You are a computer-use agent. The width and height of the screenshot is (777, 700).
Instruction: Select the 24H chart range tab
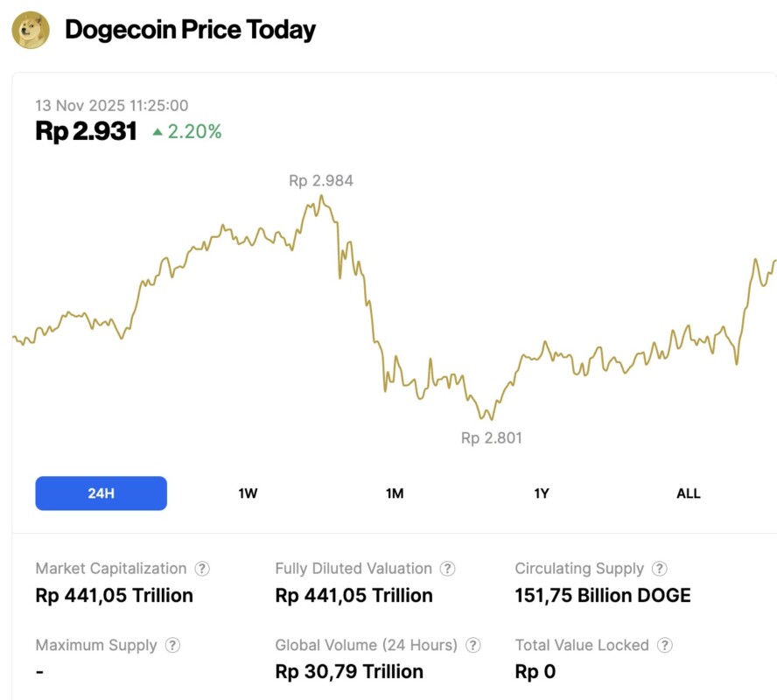101,493
